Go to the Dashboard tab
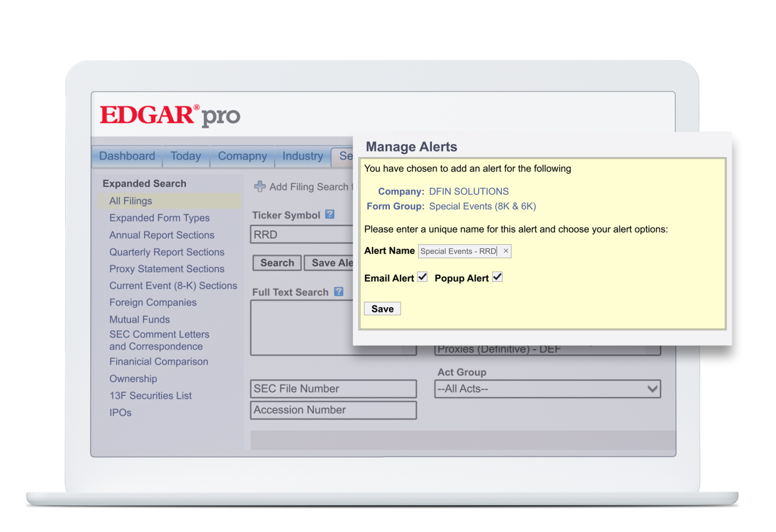This screenshot has width=776, height=532. 127,156
